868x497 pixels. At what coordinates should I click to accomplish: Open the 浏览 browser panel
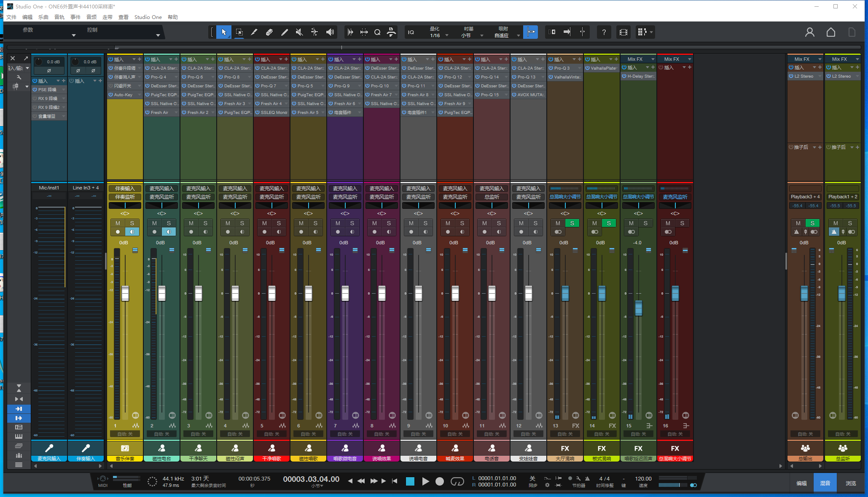click(x=851, y=483)
